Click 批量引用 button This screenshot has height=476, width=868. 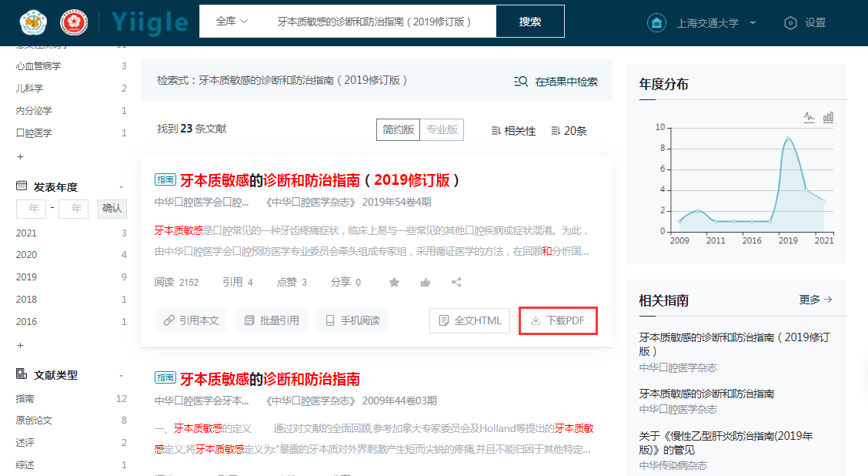(272, 320)
